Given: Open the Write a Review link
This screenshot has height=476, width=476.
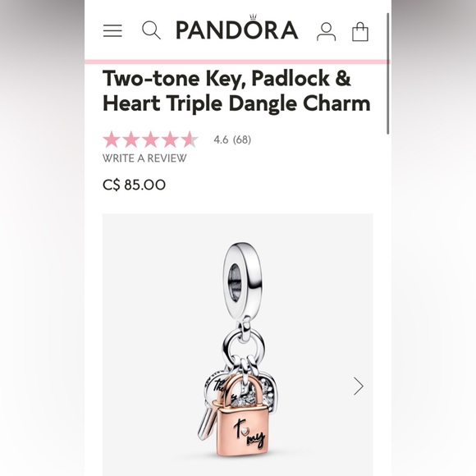Looking at the screenshot, I should (144, 158).
